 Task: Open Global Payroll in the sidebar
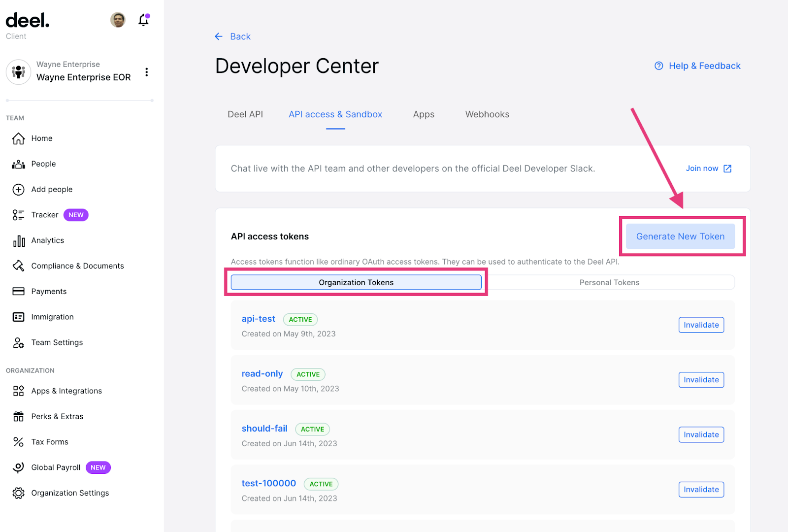[56, 467]
